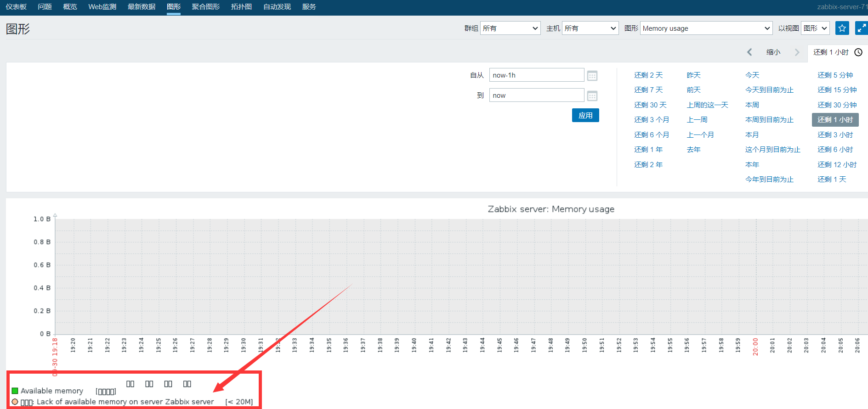
Task: Select 还剩 12 小时 range link
Action: click(837, 164)
